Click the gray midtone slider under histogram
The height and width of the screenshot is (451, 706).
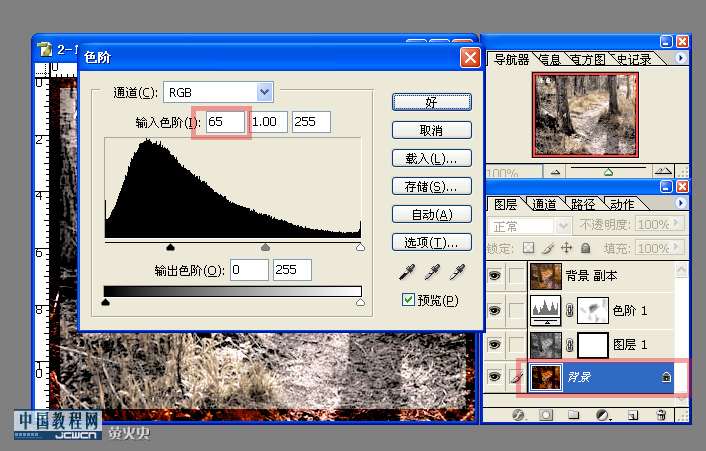[266, 247]
